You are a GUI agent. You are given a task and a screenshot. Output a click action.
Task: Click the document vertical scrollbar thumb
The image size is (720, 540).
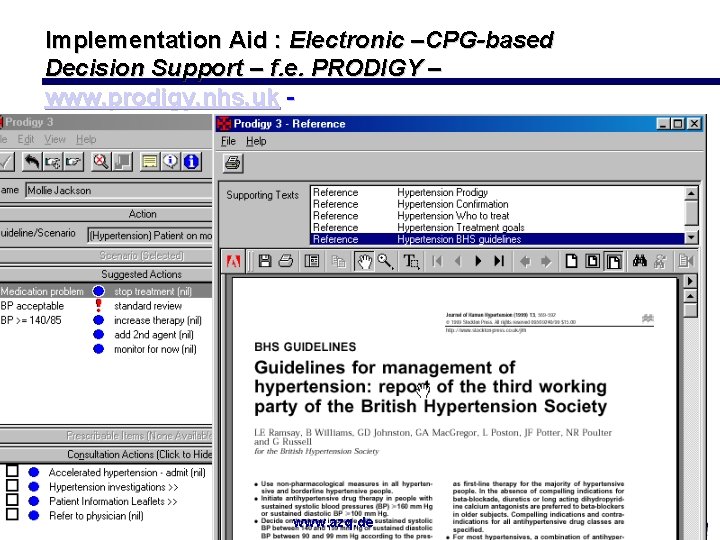[x=690, y=311]
